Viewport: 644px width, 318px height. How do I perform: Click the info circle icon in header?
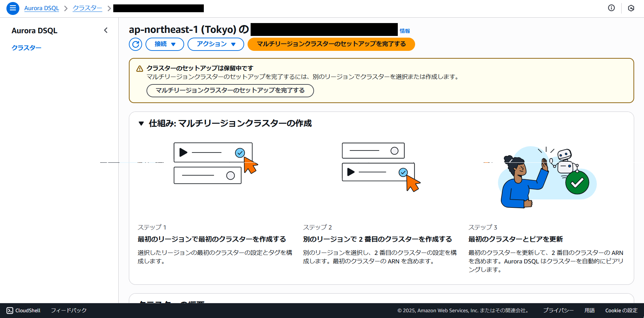(611, 8)
